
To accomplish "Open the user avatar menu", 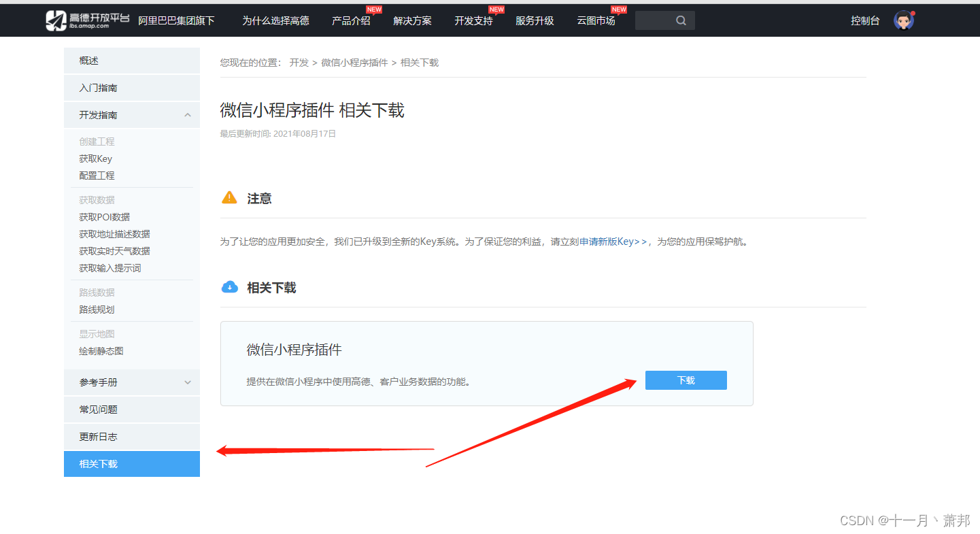I will [x=904, y=21].
